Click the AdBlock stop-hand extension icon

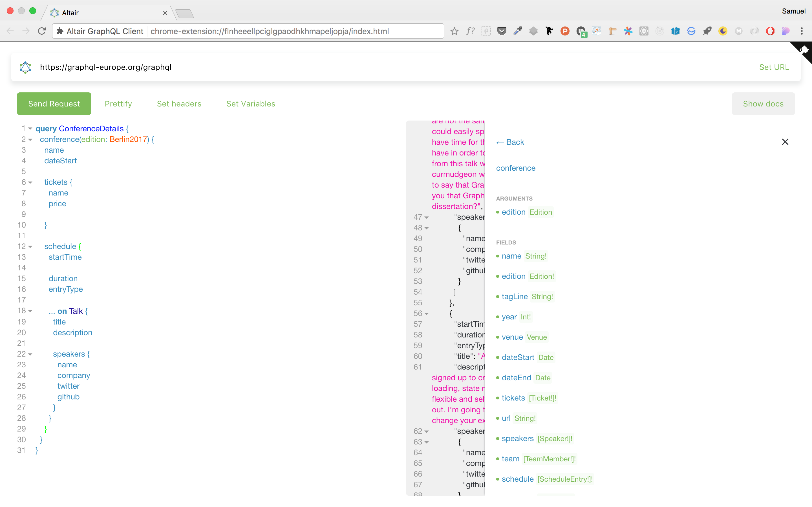(x=770, y=31)
